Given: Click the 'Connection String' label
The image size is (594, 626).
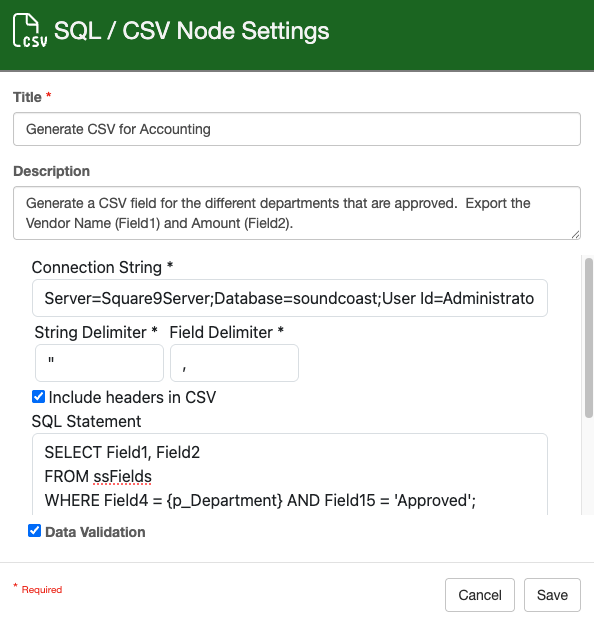Looking at the screenshot, I should tap(97, 267).
